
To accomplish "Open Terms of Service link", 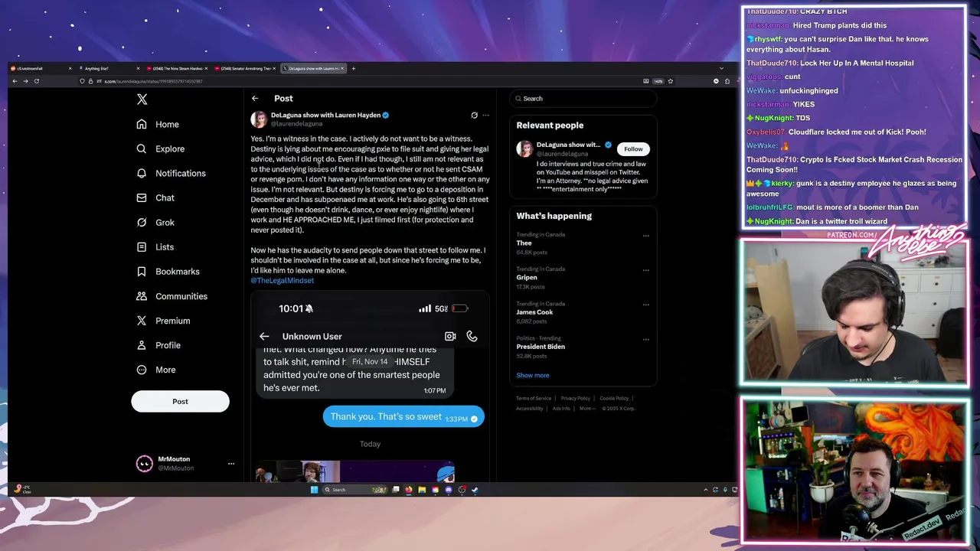I will pos(534,398).
